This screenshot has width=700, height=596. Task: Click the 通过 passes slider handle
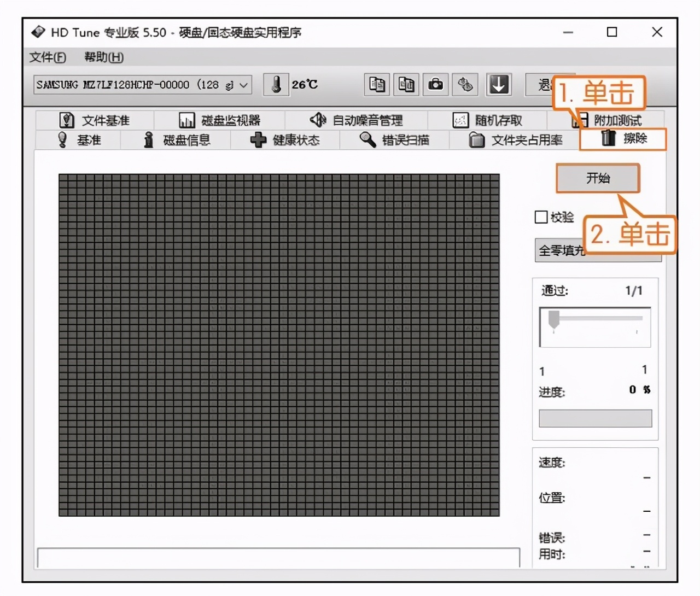pos(554,319)
